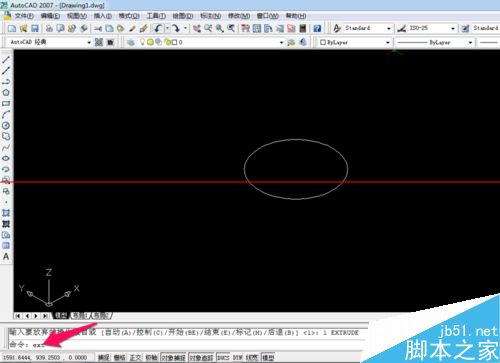Click the Zoom Window icon

pyautogui.click(x=219, y=28)
